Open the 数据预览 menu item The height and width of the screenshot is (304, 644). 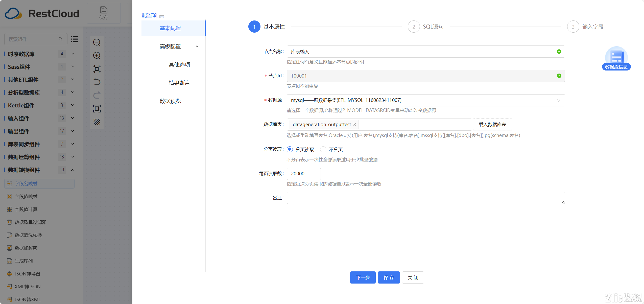[170, 101]
